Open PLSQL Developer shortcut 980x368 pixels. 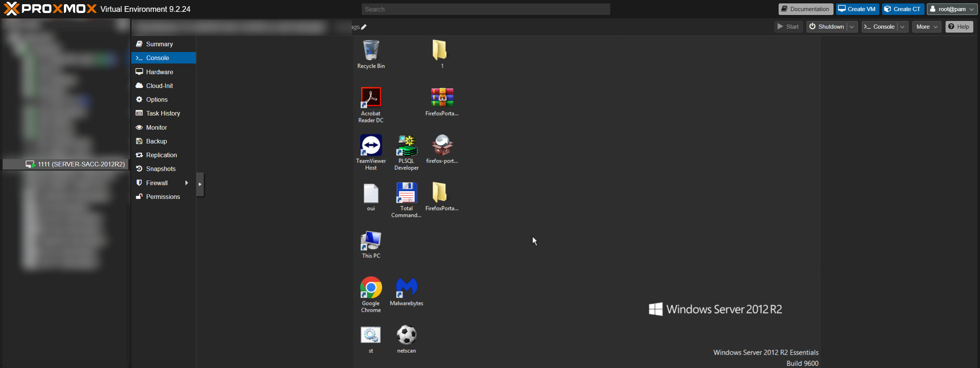[406, 152]
